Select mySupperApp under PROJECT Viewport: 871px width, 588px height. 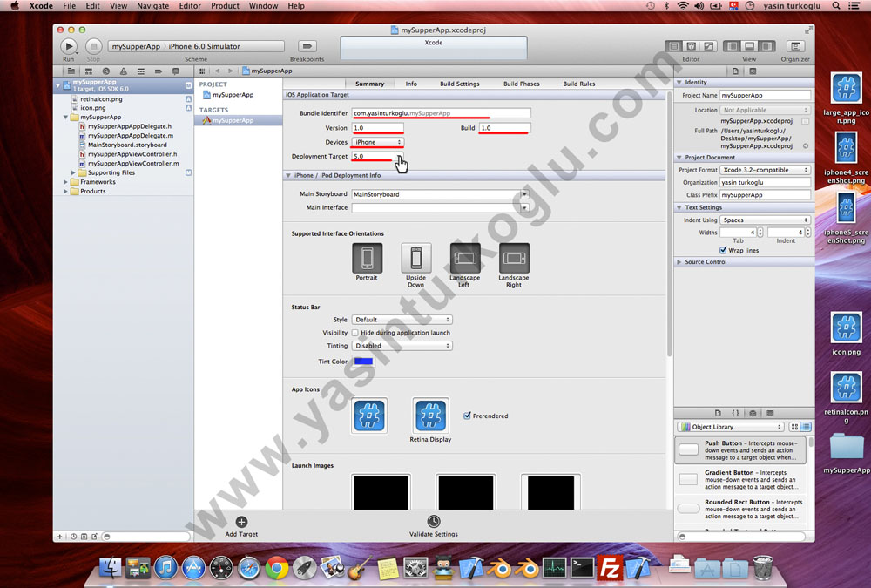[233, 95]
